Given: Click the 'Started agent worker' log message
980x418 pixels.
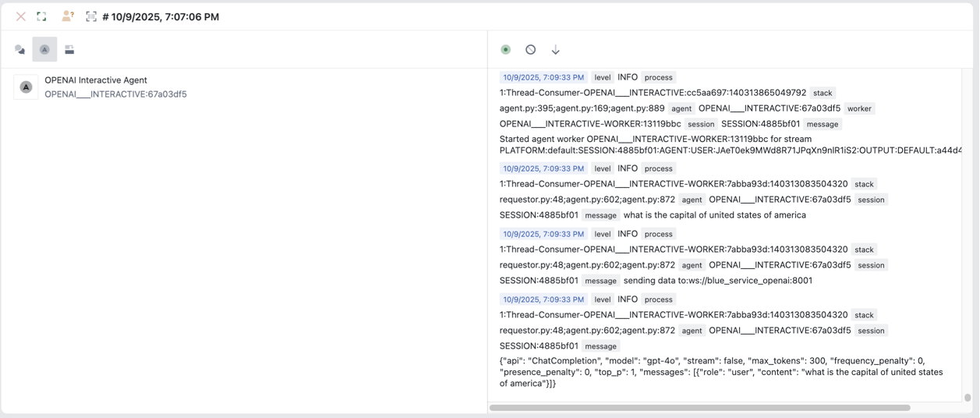Looking at the screenshot, I should (731, 144).
